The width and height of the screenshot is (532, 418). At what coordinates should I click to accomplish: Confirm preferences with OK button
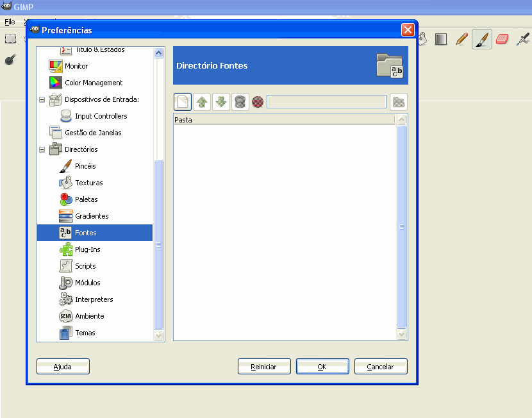(x=322, y=367)
